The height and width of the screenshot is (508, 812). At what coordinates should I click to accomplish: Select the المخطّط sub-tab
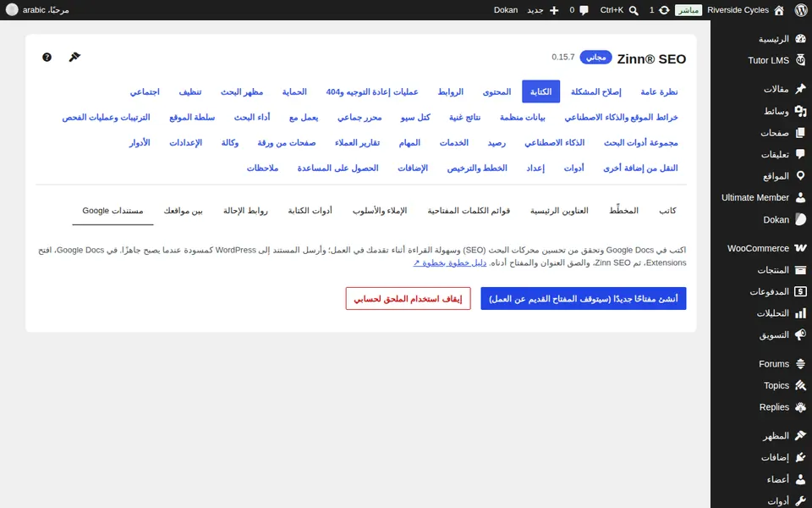(623, 211)
